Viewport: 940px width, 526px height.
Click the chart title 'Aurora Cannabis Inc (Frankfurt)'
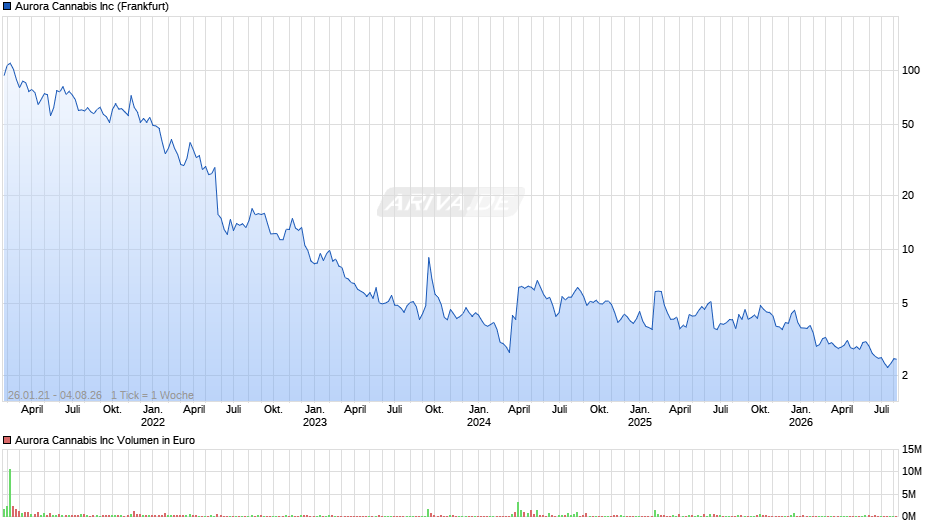[92, 7]
